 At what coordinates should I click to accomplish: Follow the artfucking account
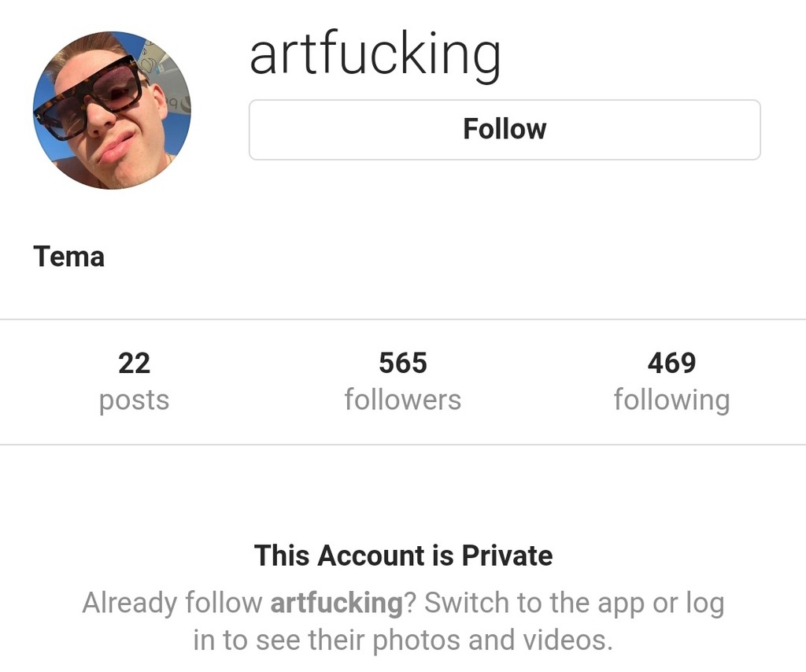[x=505, y=130]
